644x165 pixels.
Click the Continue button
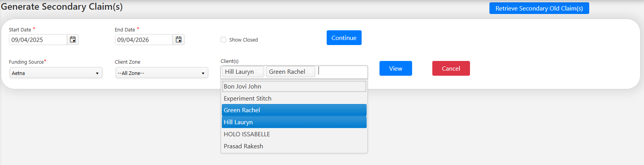point(344,38)
